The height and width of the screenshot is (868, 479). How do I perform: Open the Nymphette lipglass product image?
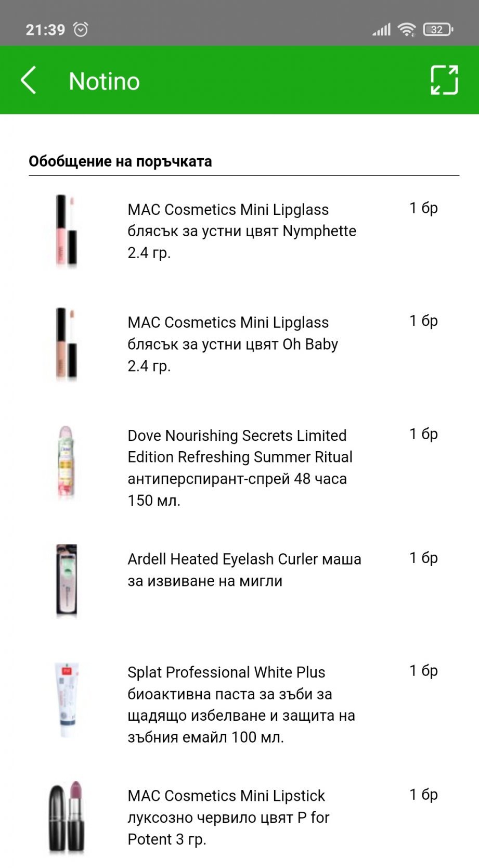tap(67, 231)
